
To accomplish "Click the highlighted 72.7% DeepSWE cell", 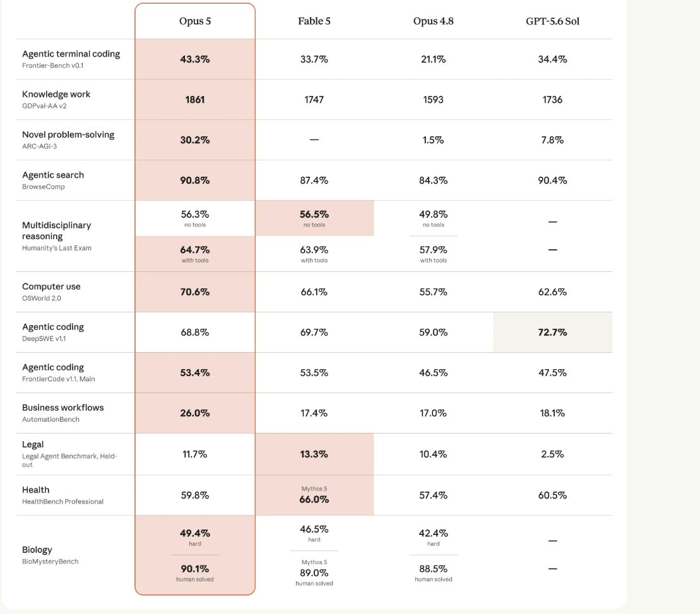I will coord(553,333).
